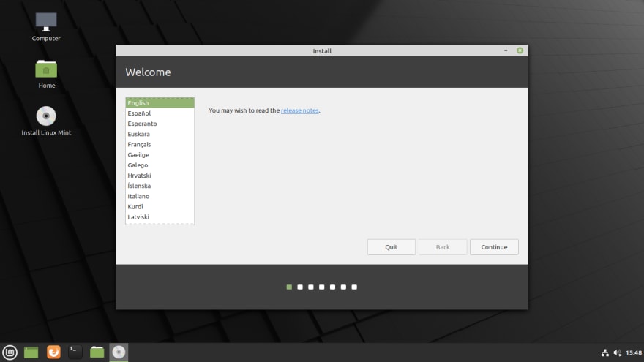Click the Show Desktop taskbar icon
The height and width of the screenshot is (362, 644).
(31, 352)
